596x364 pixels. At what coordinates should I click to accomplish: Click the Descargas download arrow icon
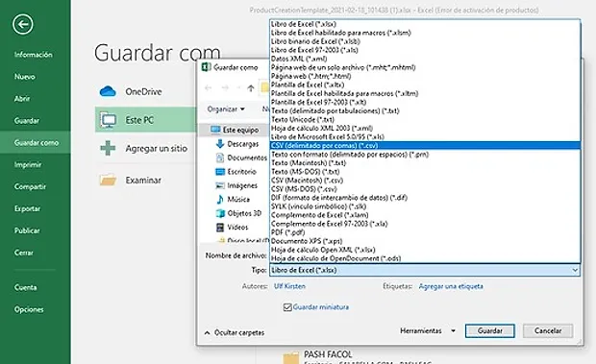tap(220, 144)
